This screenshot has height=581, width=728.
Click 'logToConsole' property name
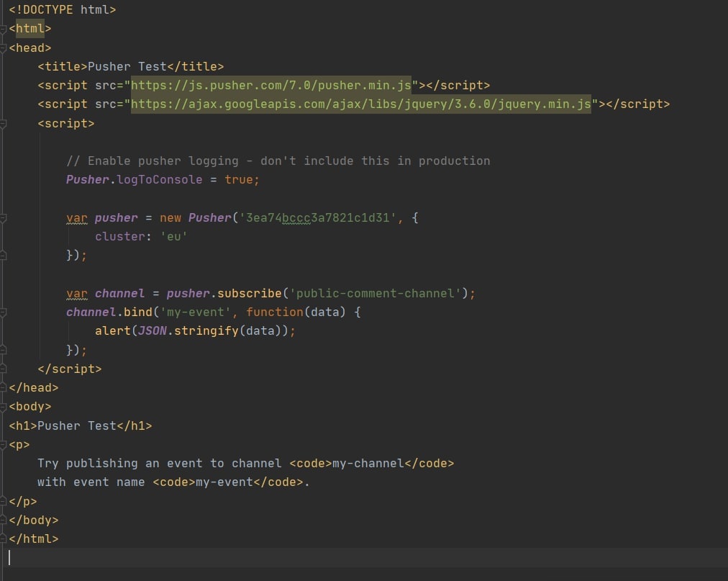click(159, 180)
